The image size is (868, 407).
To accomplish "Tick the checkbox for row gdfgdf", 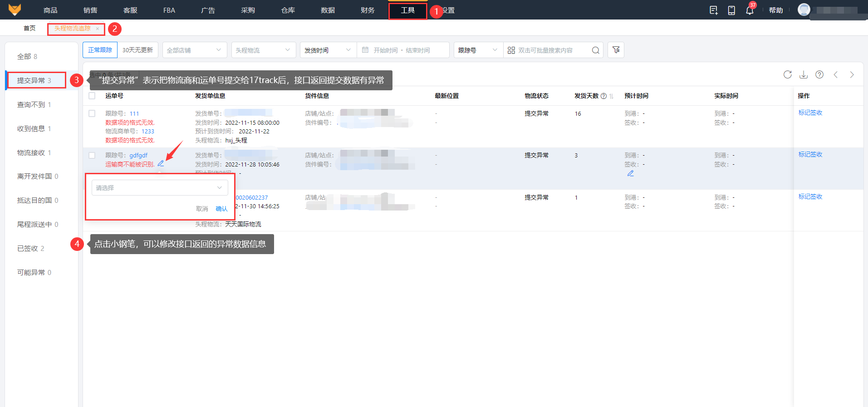I will tap(92, 155).
